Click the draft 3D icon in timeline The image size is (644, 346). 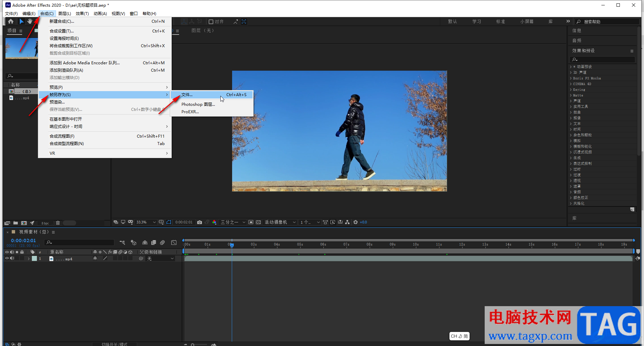click(x=133, y=243)
